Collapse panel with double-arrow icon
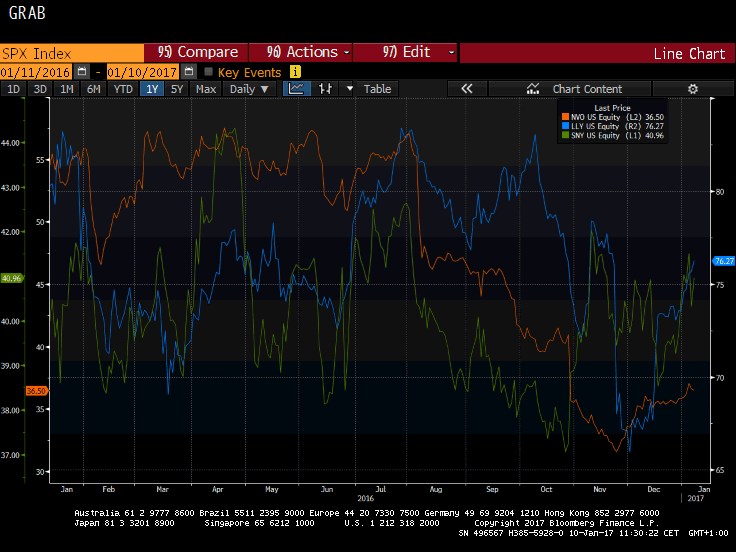Image resolution: width=736 pixels, height=552 pixels. (x=466, y=89)
